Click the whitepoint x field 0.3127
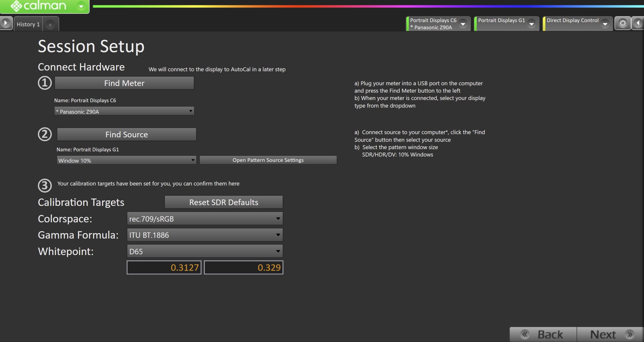This screenshot has width=644, height=342. [164, 267]
